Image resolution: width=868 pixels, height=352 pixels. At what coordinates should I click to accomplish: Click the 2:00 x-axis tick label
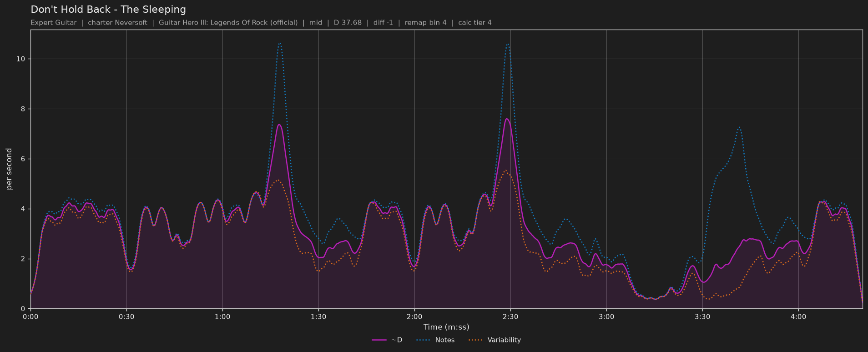tap(414, 317)
